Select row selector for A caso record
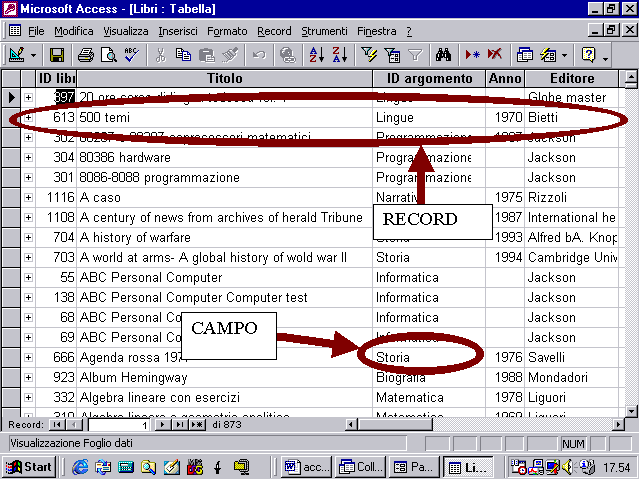Screen dimensions: 639x479 11,197
